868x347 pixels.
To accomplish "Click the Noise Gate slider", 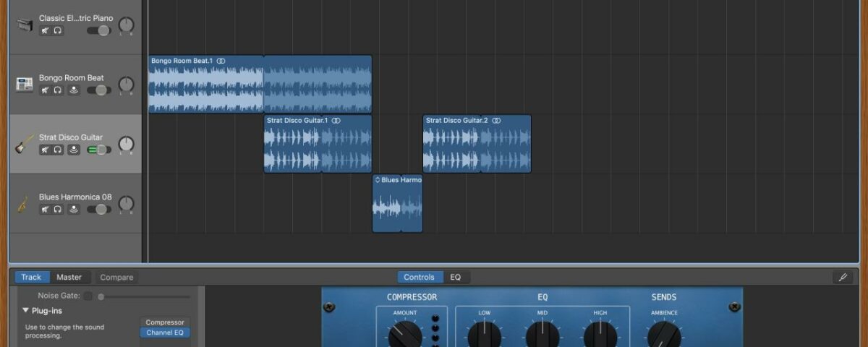I will (x=144, y=296).
